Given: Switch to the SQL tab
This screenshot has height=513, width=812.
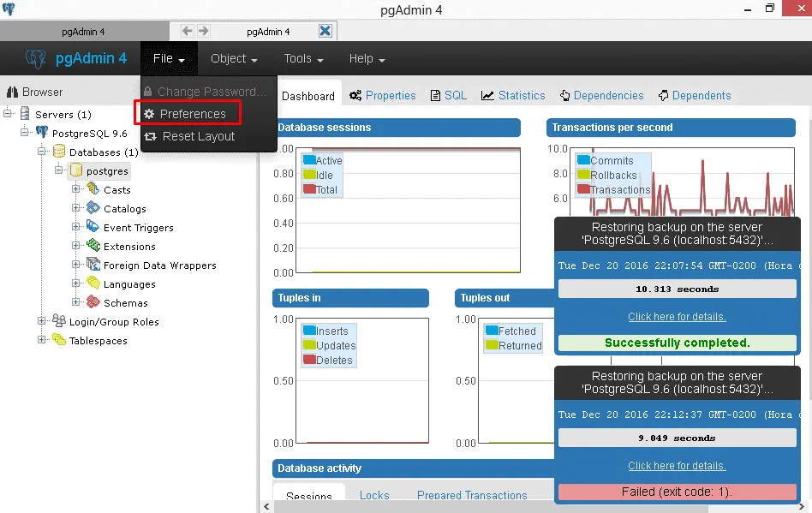Looking at the screenshot, I should tap(449, 96).
